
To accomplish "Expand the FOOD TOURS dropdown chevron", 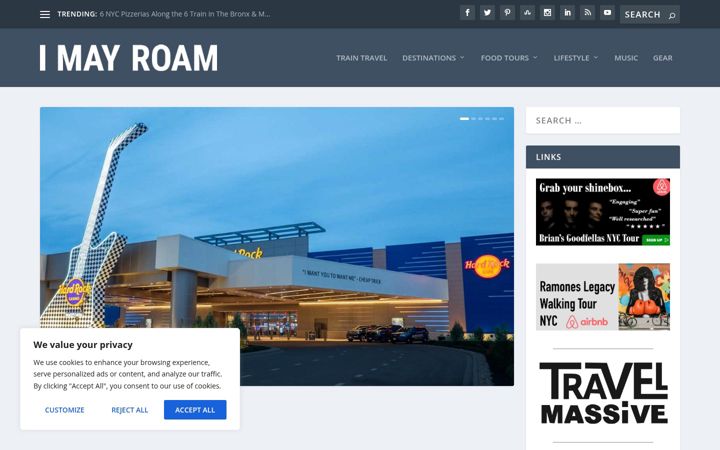I will click(535, 57).
